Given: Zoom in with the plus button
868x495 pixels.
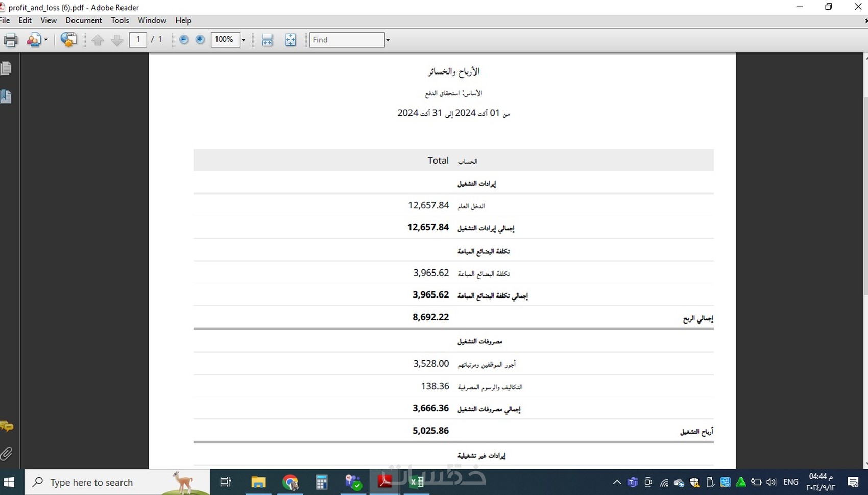Looking at the screenshot, I should (200, 39).
